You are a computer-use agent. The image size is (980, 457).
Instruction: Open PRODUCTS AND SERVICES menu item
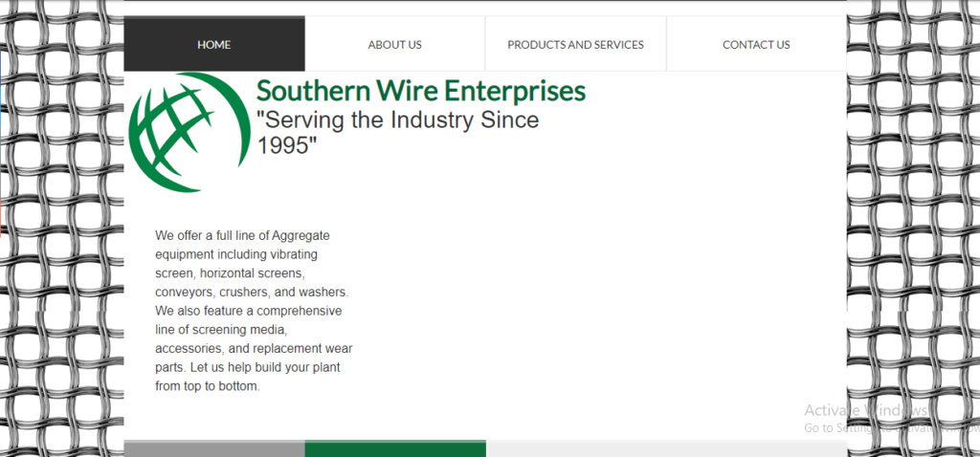(575, 44)
